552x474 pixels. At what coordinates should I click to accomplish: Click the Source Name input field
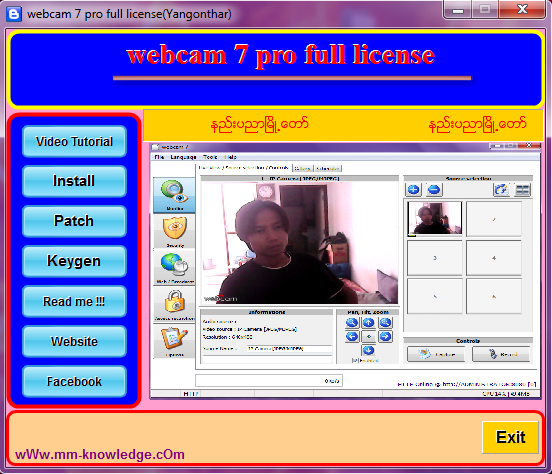click(289, 349)
